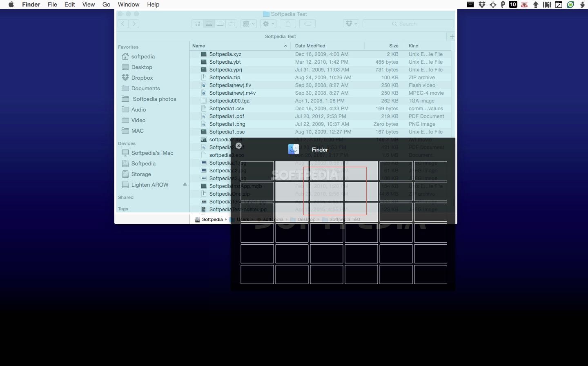The image size is (588, 366).
Task: Open the Edit menu
Action: (x=69, y=4)
